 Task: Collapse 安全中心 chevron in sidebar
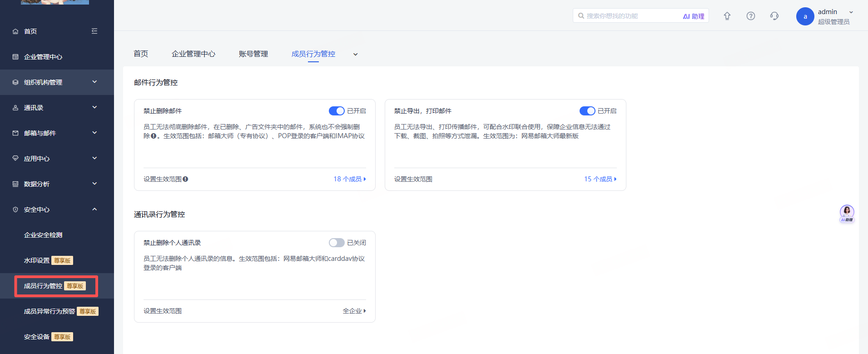pos(94,209)
